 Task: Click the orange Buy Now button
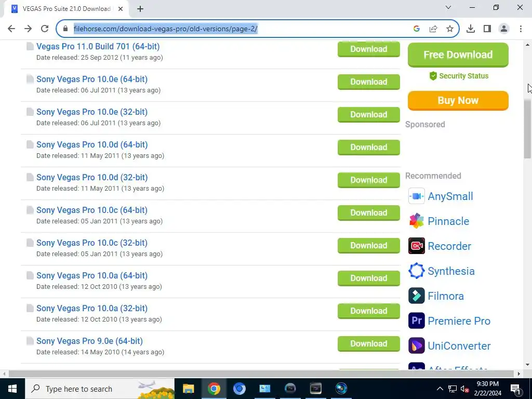point(458,100)
